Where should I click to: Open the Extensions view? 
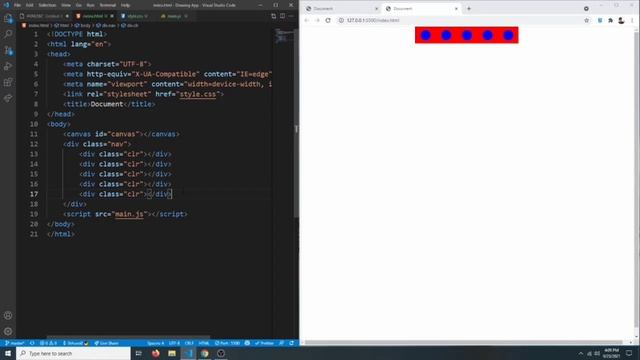tap(8, 82)
